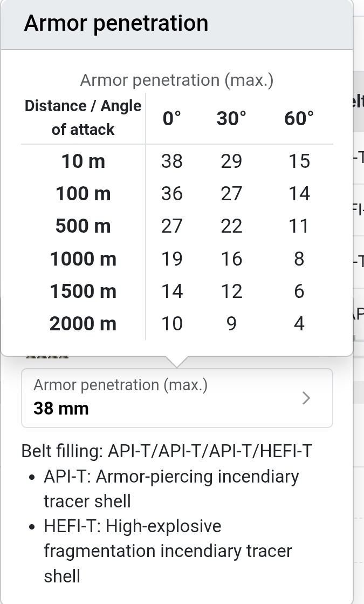Click the Armor penetration popup title
The image size is (364, 604).
(116, 24)
